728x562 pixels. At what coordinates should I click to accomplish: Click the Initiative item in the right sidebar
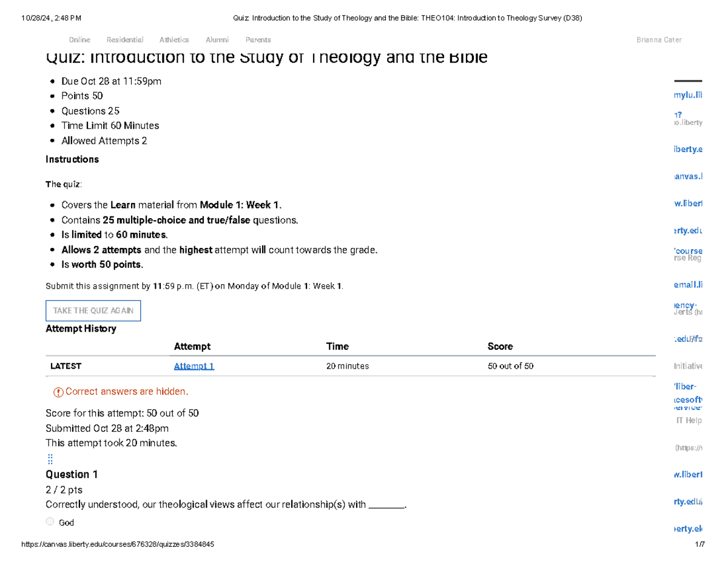pos(689,366)
